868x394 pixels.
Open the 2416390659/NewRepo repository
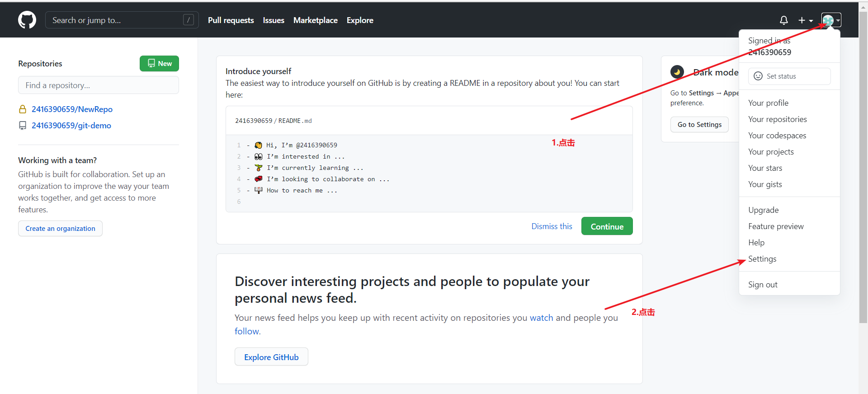[x=72, y=109]
